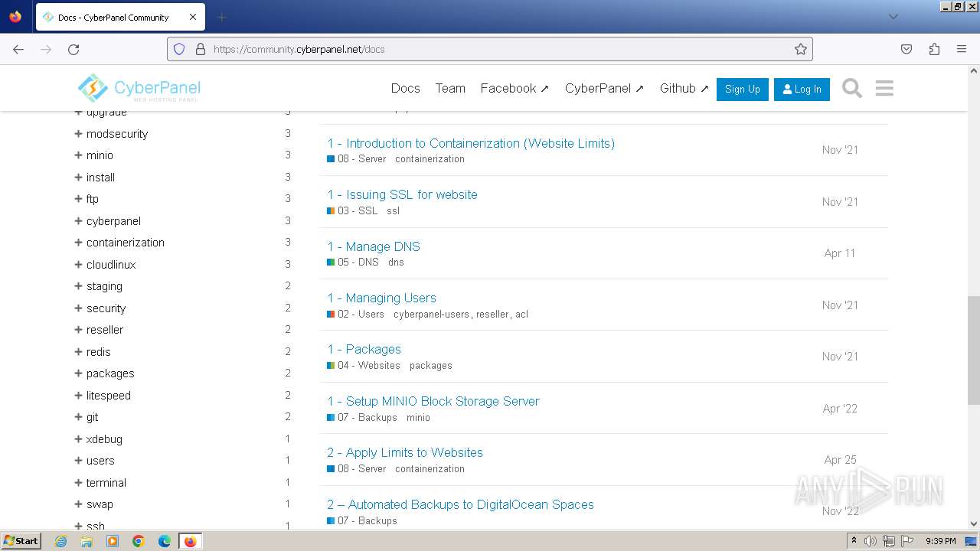Filter docs by the terminal tag

pos(106,482)
